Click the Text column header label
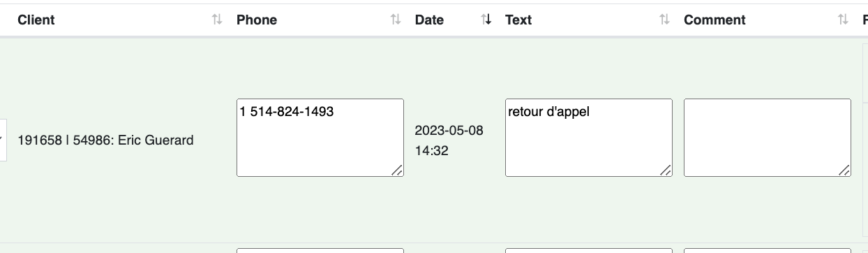The width and height of the screenshot is (868, 253). pyautogui.click(x=518, y=20)
